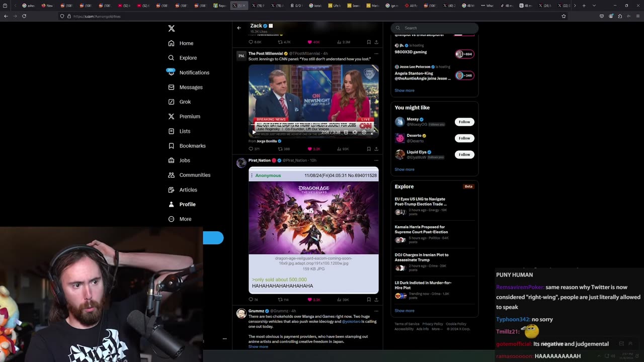
Task: Click the Search X input field
Action: click(435, 28)
